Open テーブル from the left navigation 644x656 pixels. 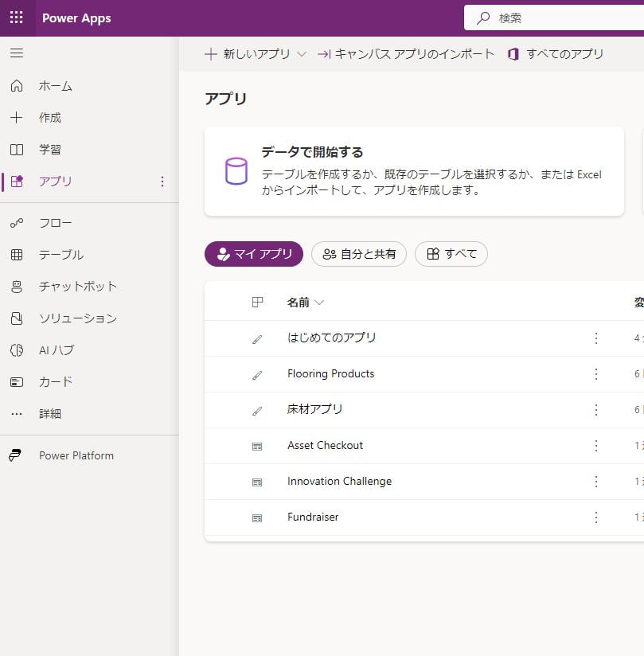point(60,255)
